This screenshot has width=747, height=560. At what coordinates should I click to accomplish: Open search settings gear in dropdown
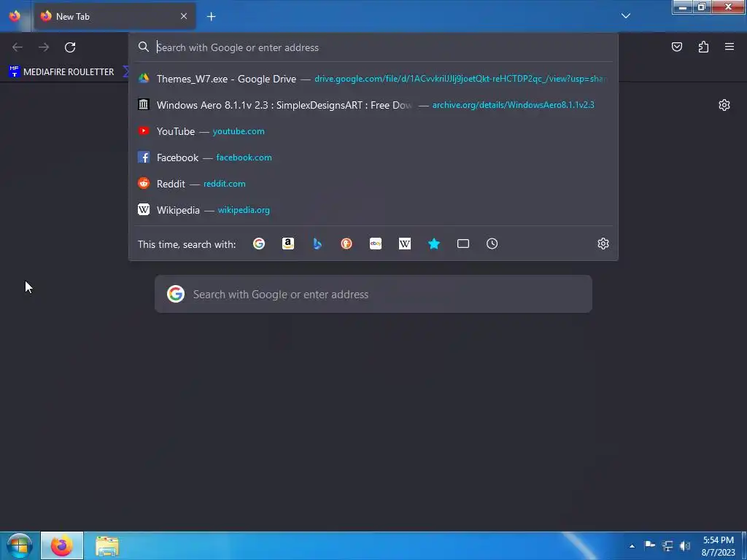(603, 244)
